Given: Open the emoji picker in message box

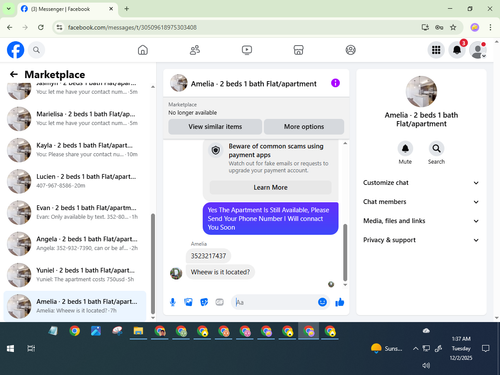Looking at the screenshot, I should click(x=322, y=302).
